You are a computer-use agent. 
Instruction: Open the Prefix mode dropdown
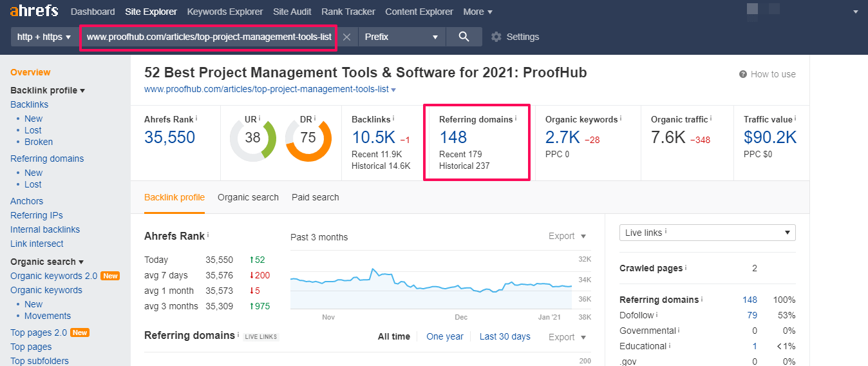(x=401, y=37)
